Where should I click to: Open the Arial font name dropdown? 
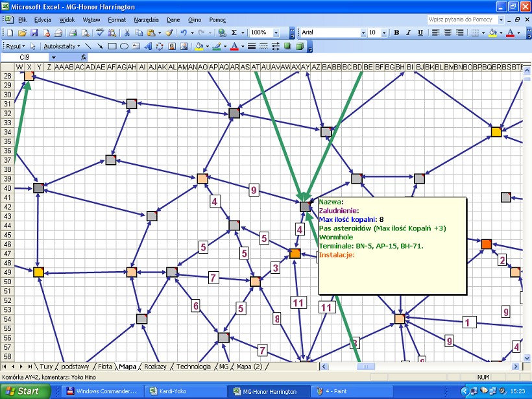(363, 32)
